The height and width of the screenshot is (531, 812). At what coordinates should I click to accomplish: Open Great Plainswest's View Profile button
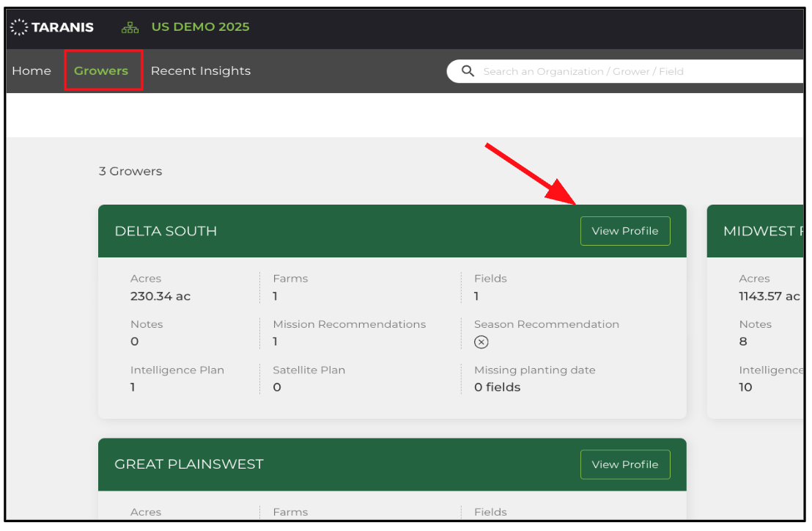click(x=624, y=464)
